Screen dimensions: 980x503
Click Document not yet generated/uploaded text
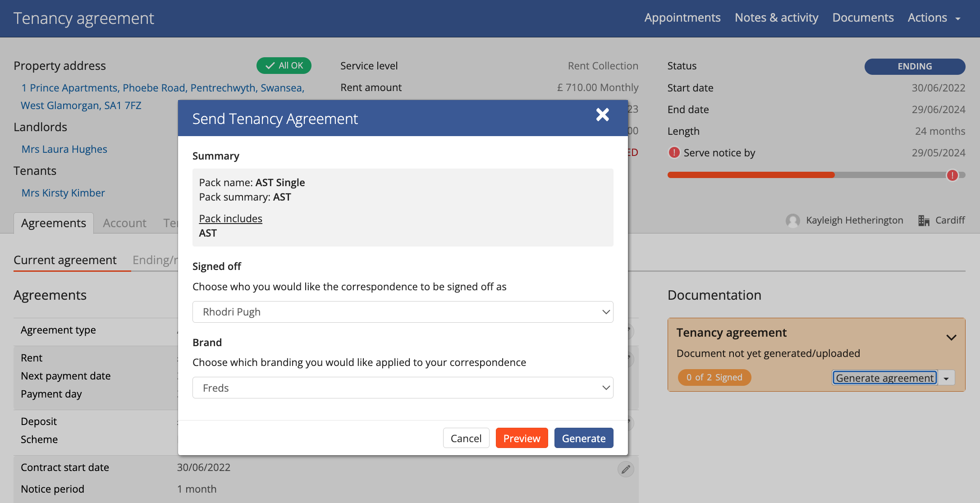pos(768,353)
